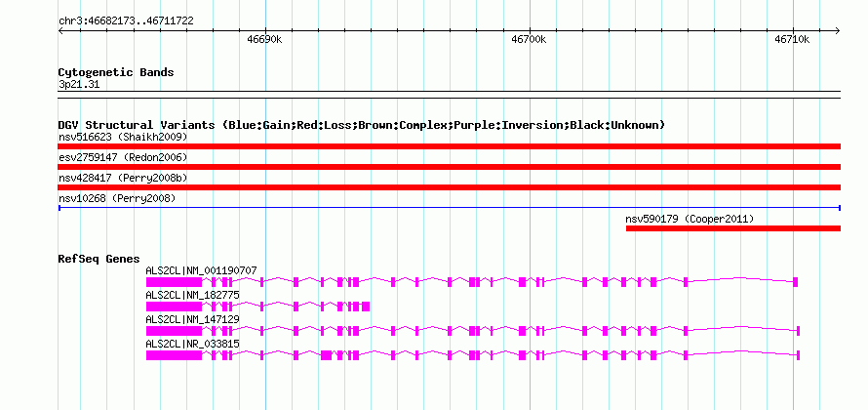Click the 46710k ruler tick label

point(792,39)
